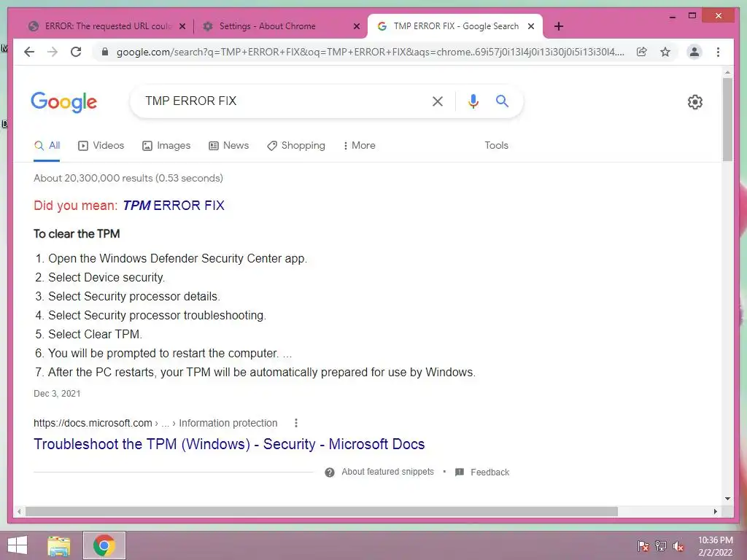Open Google quick settings gear
Viewport: 747px width, 560px height.
tap(695, 102)
